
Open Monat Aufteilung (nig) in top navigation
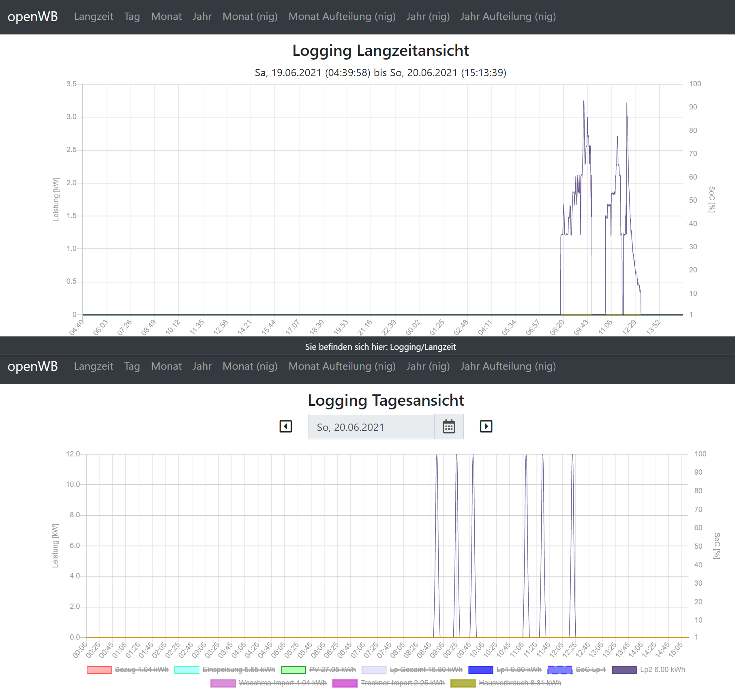pos(342,17)
